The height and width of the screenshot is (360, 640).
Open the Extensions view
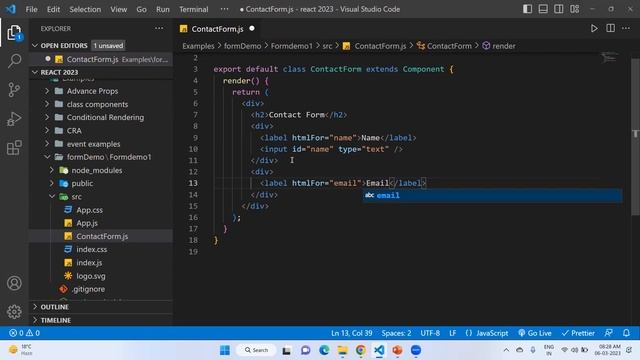coord(14,147)
